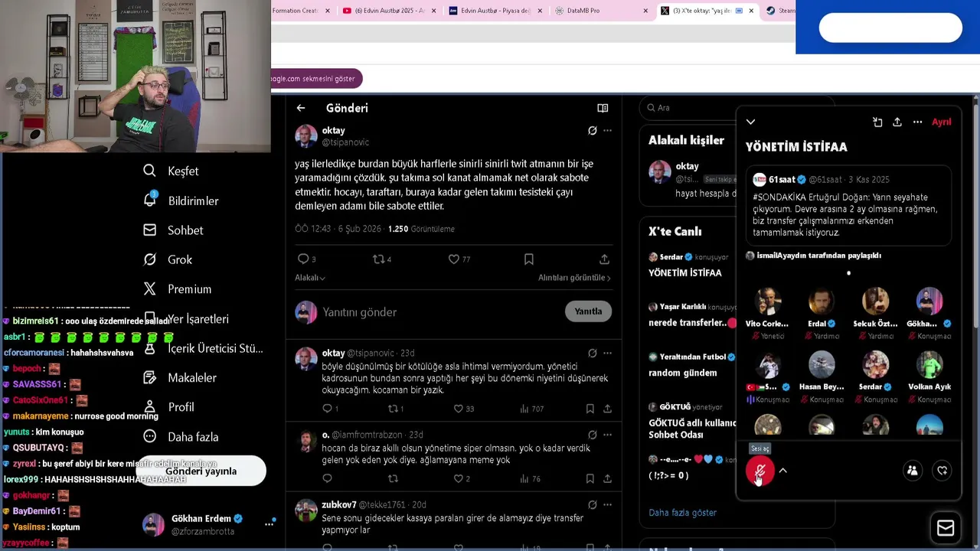980x551 pixels.
Task: Open Grok icon on zubkov7 reply
Action: coord(592,505)
